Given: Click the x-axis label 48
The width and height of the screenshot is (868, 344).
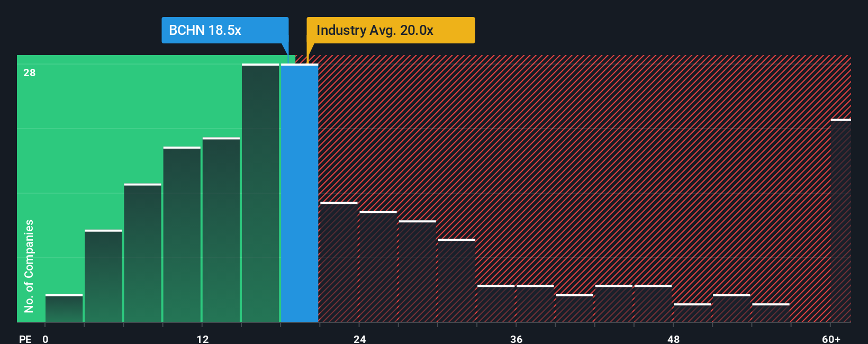Looking at the screenshot, I should (x=673, y=339).
